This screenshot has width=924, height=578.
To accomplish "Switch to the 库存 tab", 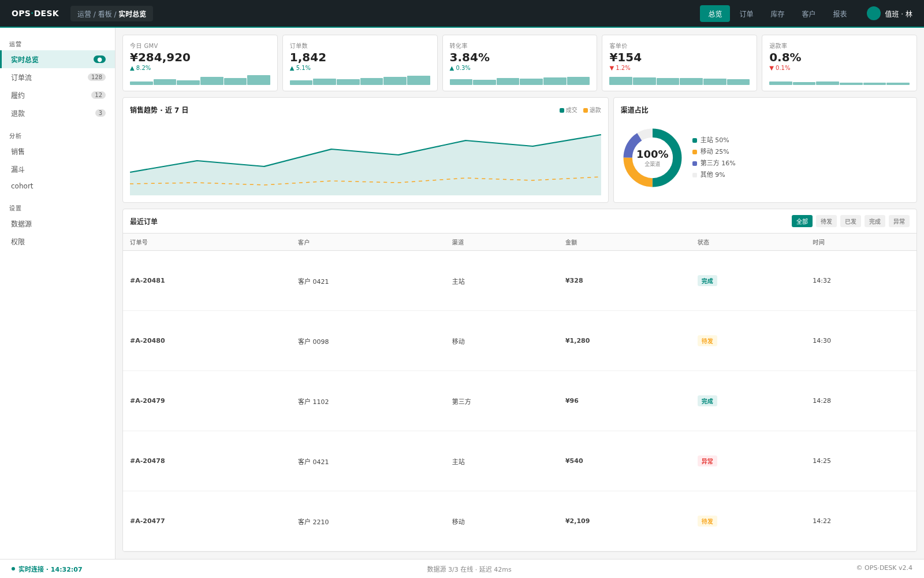I will pos(777,14).
